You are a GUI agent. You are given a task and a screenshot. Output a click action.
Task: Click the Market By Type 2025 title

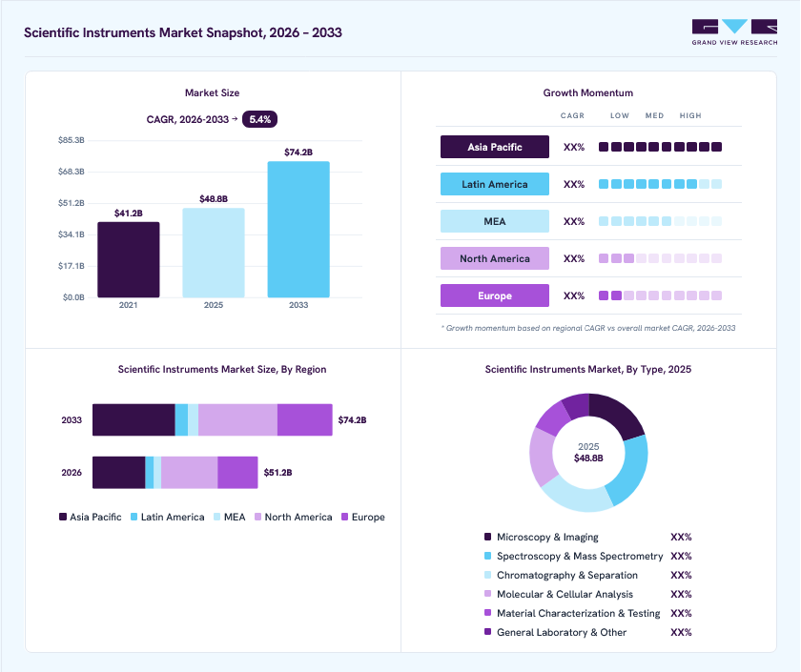pos(588,369)
